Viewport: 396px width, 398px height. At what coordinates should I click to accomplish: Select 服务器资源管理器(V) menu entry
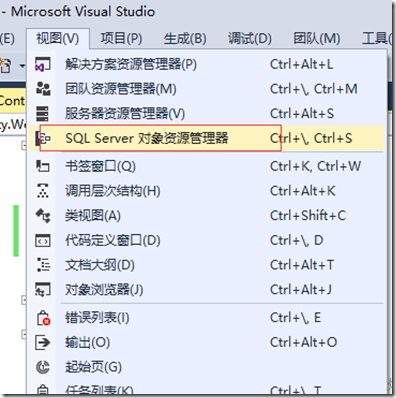(x=207, y=114)
